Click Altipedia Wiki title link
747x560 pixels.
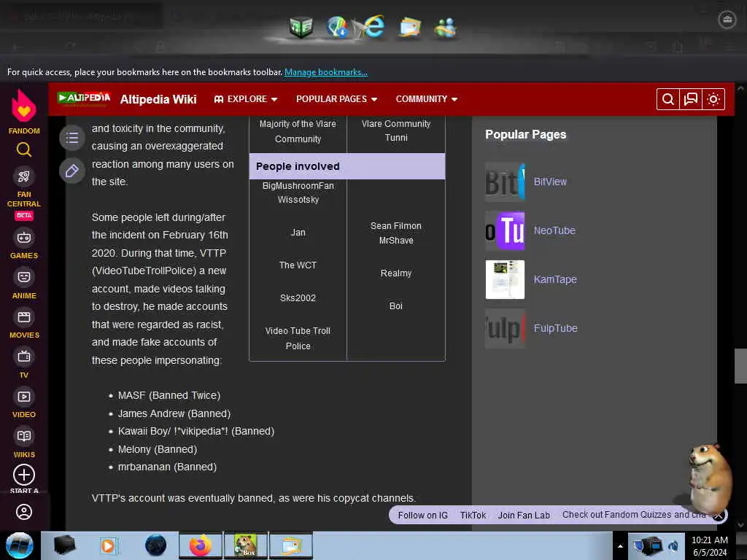pyautogui.click(x=158, y=99)
